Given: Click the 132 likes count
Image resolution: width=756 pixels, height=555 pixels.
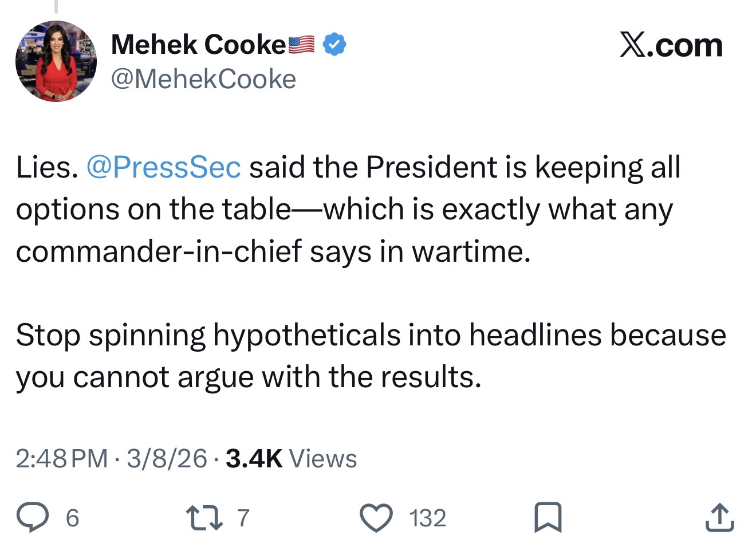Looking at the screenshot, I should 427,518.
